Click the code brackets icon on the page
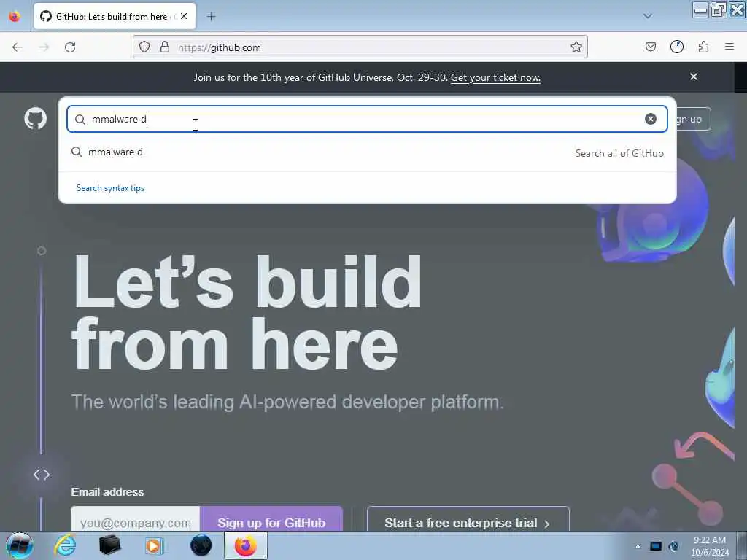The width and height of the screenshot is (747, 560). coord(42,474)
